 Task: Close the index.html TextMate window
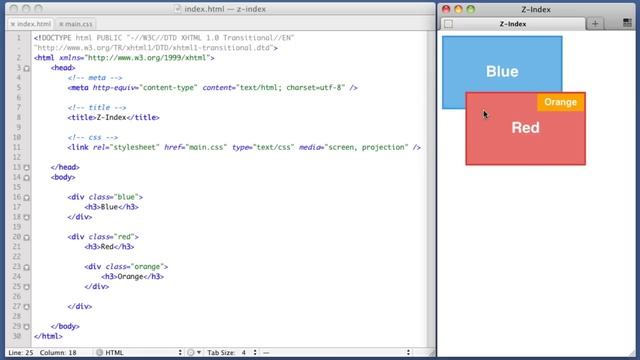13,9
